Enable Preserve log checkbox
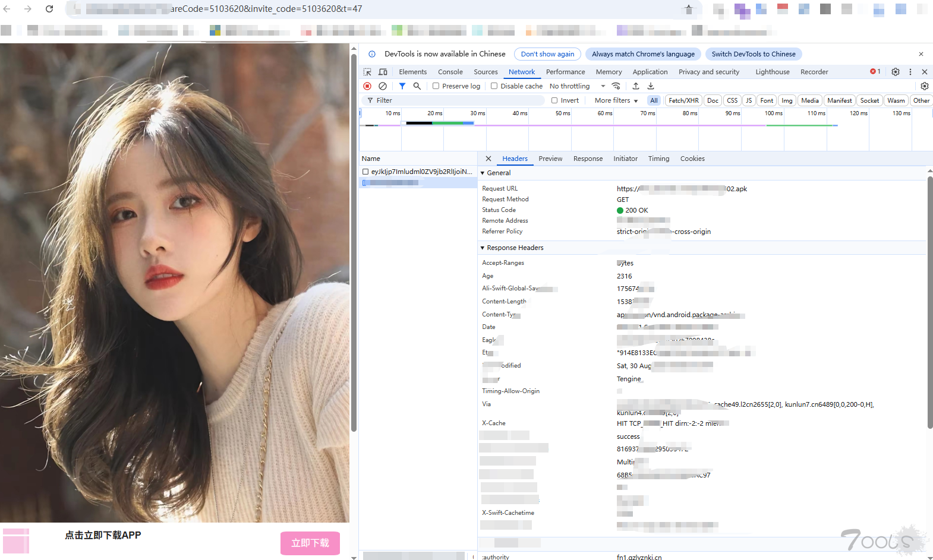 pyautogui.click(x=436, y=86)
